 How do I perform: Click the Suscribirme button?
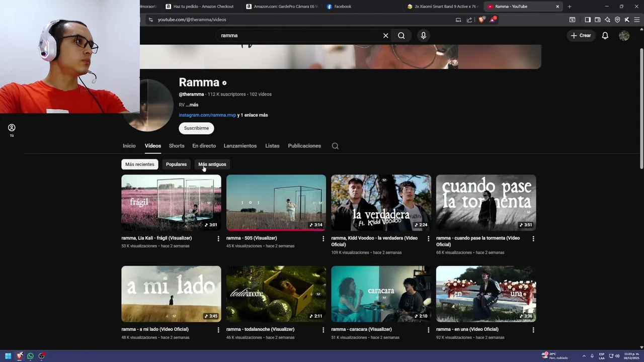196,128
